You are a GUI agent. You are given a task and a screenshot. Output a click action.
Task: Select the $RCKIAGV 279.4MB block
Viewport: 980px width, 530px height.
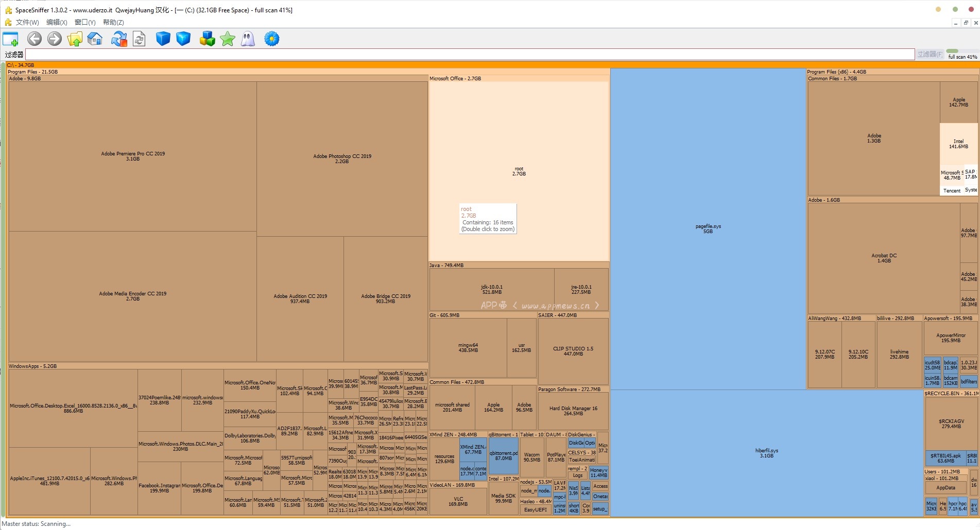point(951,424)
